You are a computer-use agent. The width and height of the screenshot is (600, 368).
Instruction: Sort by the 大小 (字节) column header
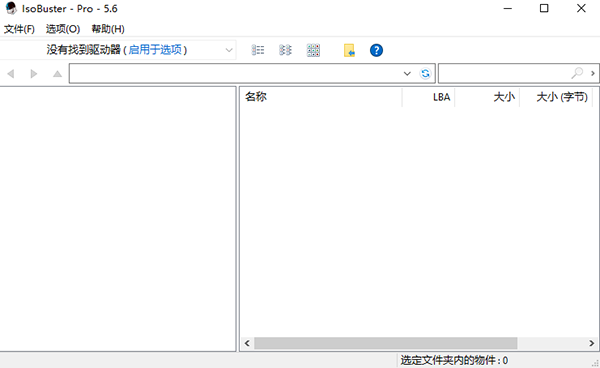[556, 97]
